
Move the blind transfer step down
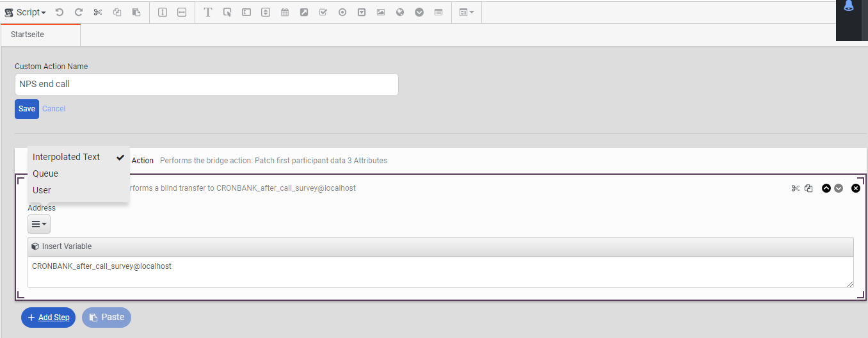click(839, 188)
